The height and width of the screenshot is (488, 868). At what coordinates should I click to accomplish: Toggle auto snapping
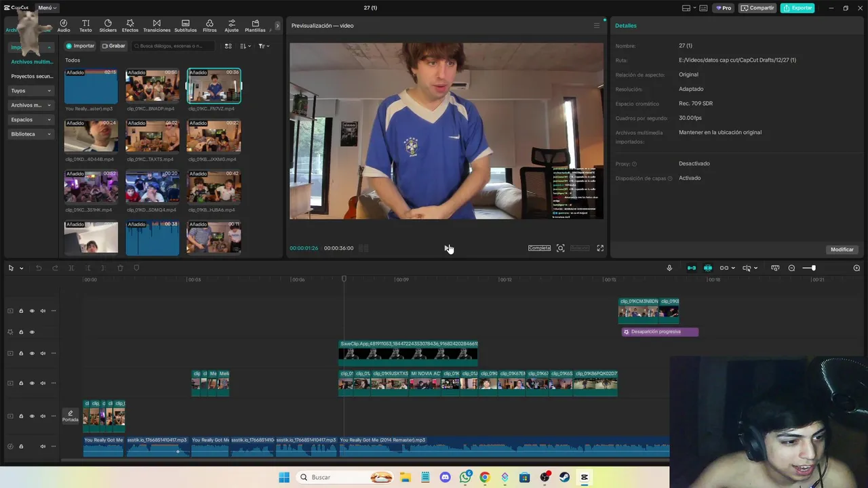pos(708,268)
